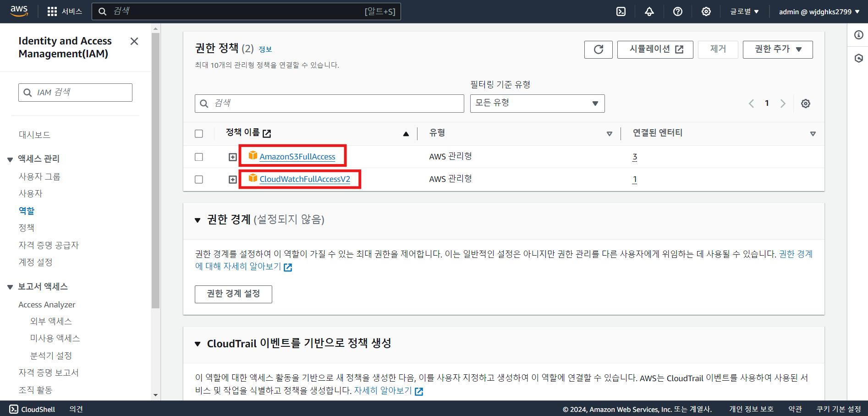Check the AmazonS3FullAccess row checkbox
This screenshot has width=868, height=416.
point(199,157)
